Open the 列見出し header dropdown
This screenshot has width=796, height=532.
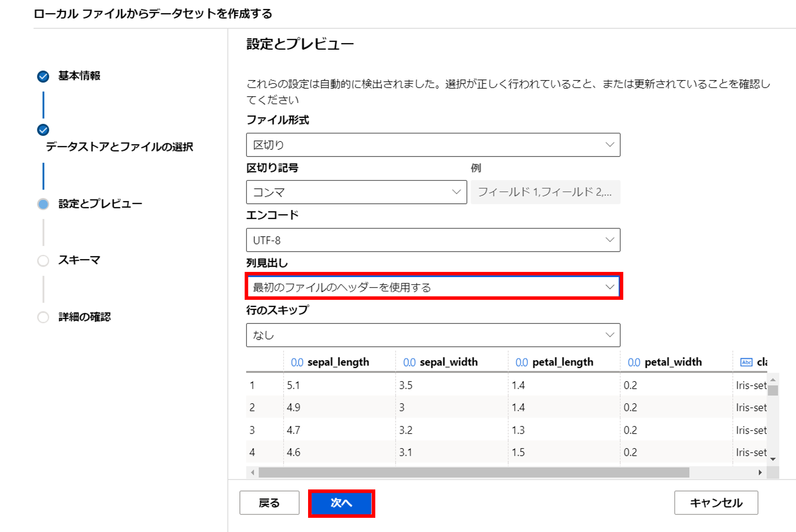coord(433,287)
